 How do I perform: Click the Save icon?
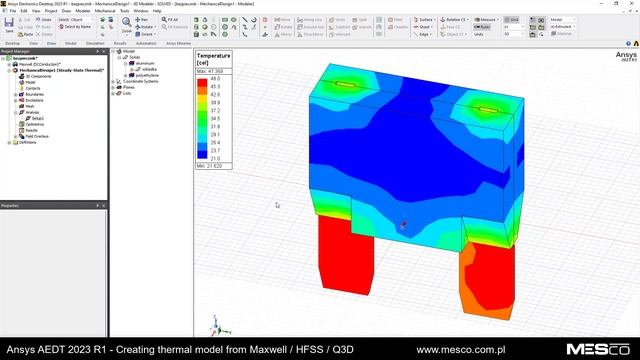[9, 23]
